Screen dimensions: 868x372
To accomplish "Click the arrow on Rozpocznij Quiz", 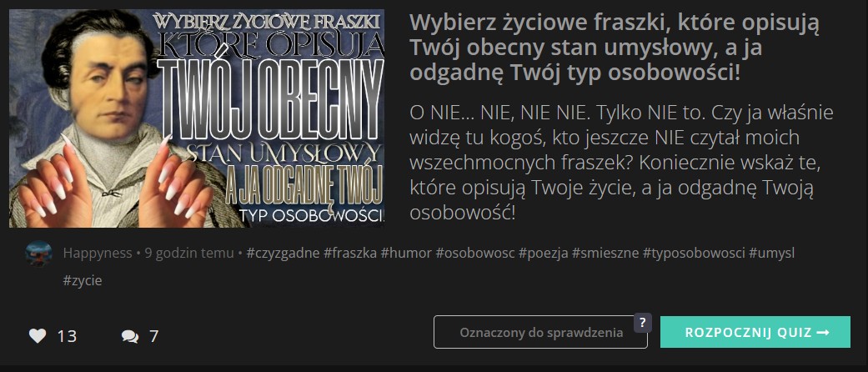I will 823,332.
